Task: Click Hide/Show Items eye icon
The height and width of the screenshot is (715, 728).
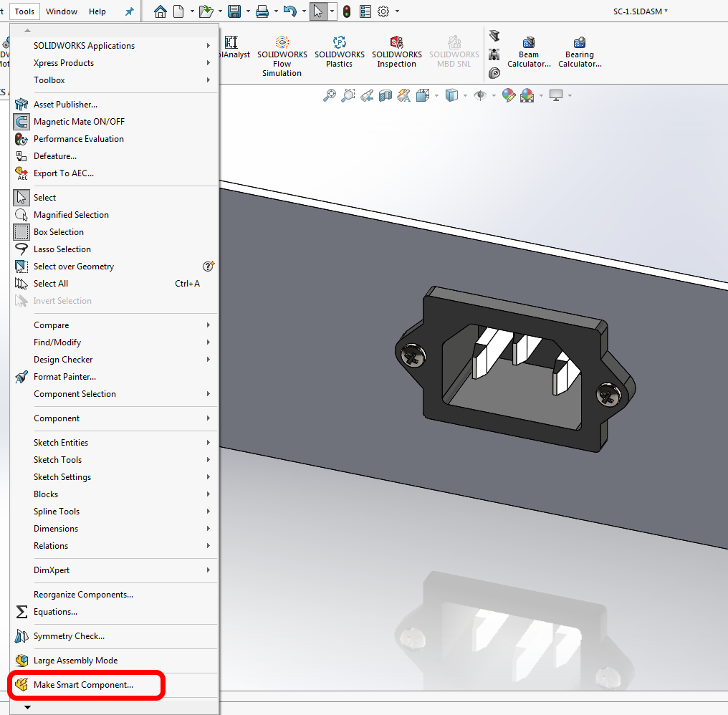Action: click(x=480, y=95)
